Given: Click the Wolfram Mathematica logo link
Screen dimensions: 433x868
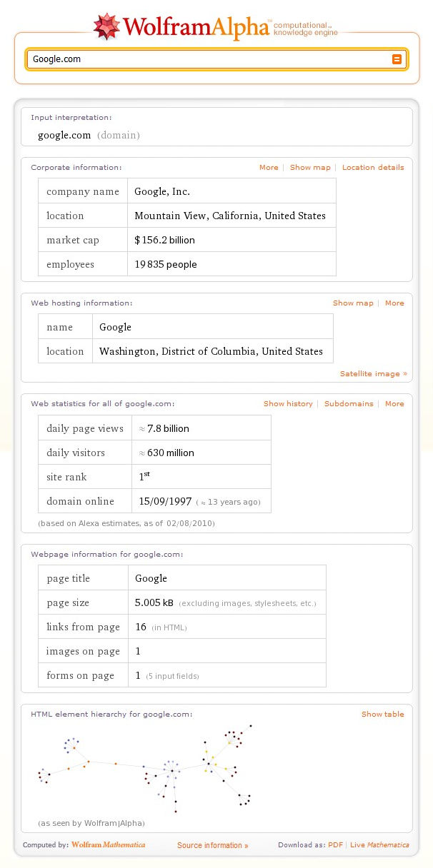Looking at the screenshot, I should coord(108,845).
